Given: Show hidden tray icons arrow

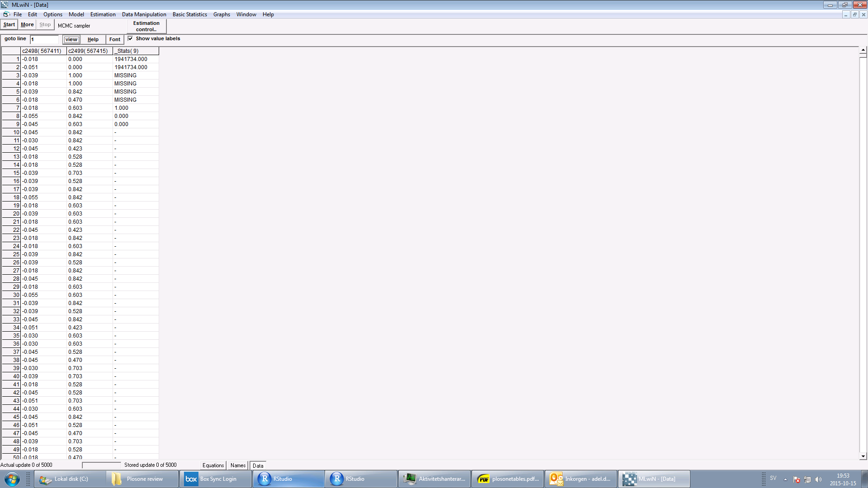Looking at the screenshot, I should pos(785,479).
